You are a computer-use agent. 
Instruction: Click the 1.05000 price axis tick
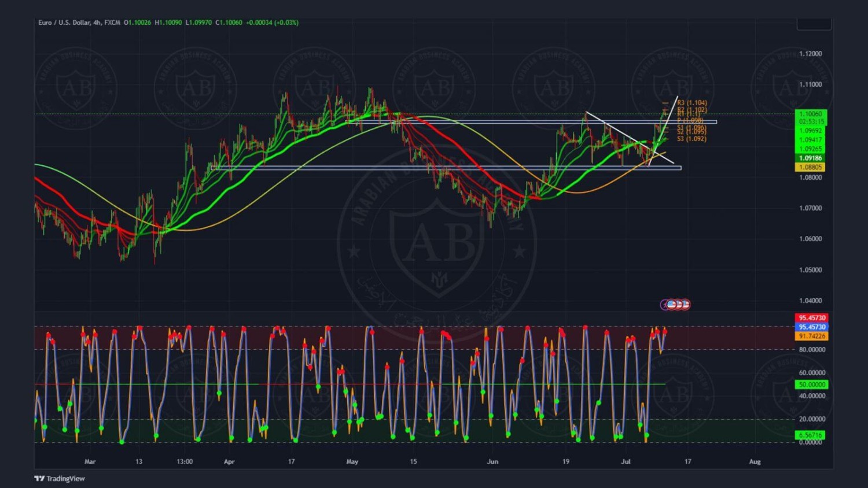810,270
